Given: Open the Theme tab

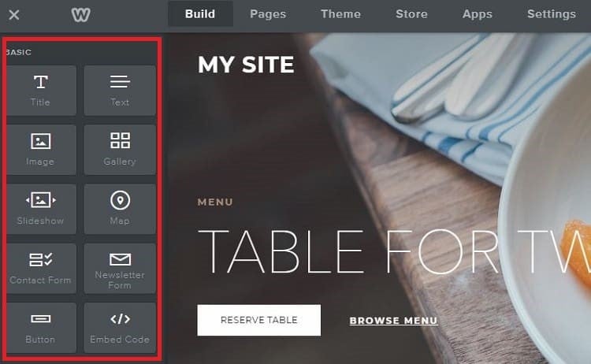Looking at the screenshot, I should [340, 14].
